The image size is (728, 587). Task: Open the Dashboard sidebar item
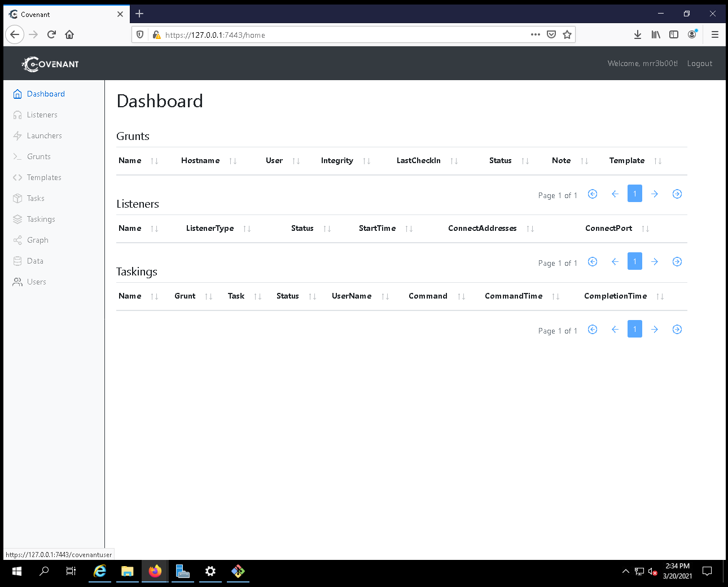[x=39, y=94]
